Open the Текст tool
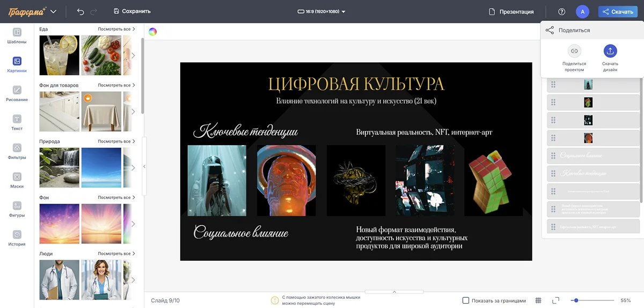644x308 pixels. tap(17, 123)
